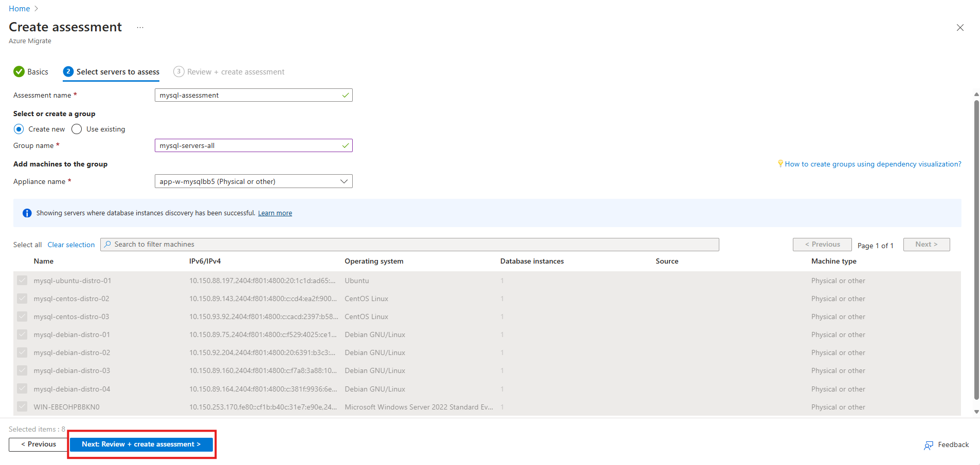Open the Appliance name dropdown

[x=343, y=181]
